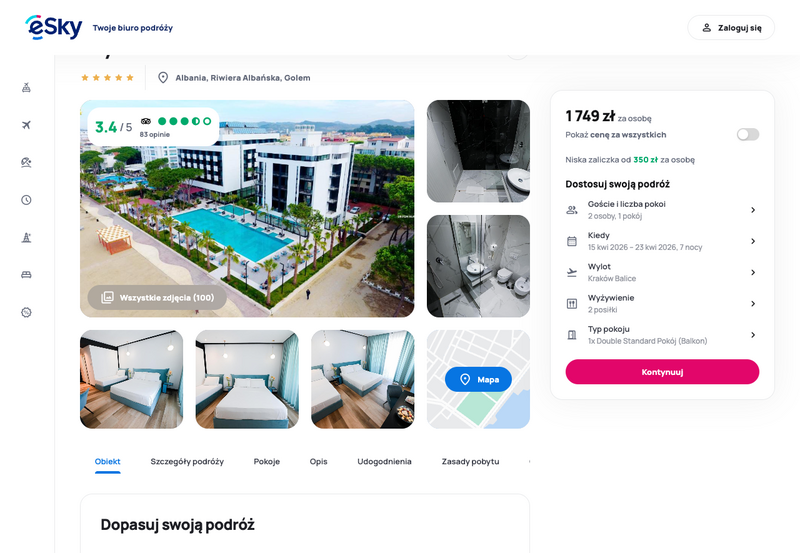Viewport: 800px width, 553px height.
Task: Open the percent deals sidebar icon
Action: pyautogui.click(x=27, y=312)
